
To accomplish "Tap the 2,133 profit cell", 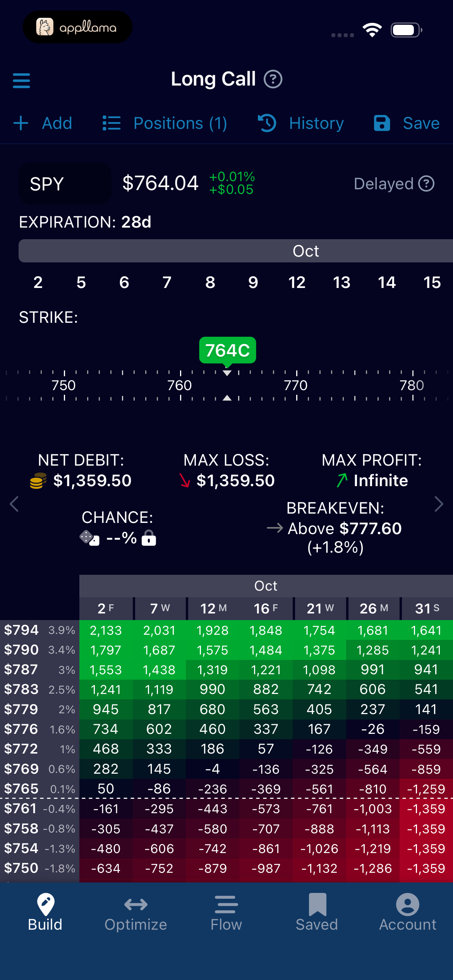I will [106, 630].
